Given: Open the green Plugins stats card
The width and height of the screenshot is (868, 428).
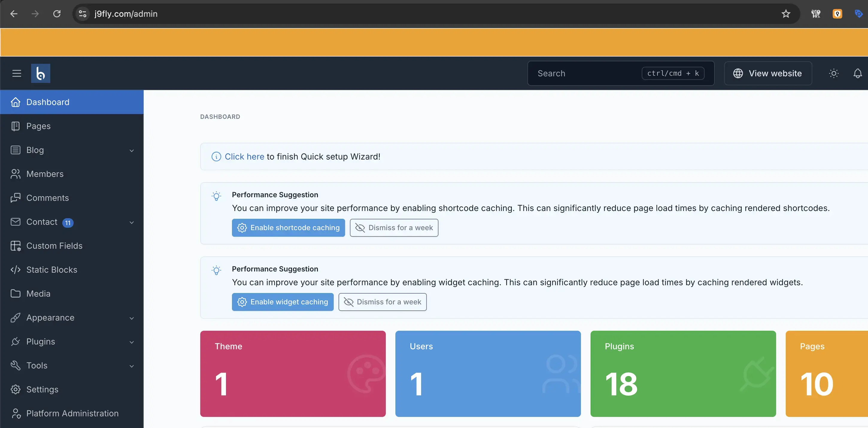Looking at the screenshot, I should click(683, 374).
